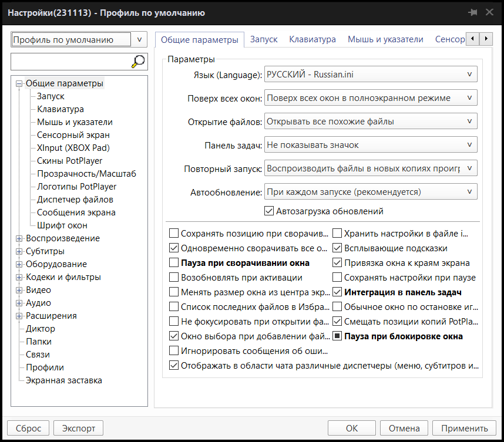Screen dimensions: 504x442
Task: Collapse the Общие параметры tree node
Action: coord(19,83)
